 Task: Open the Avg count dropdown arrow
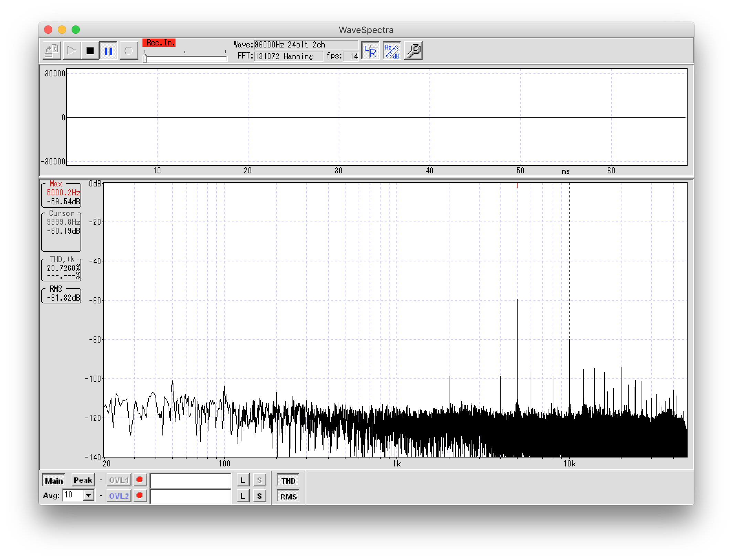tap(89, 495)
